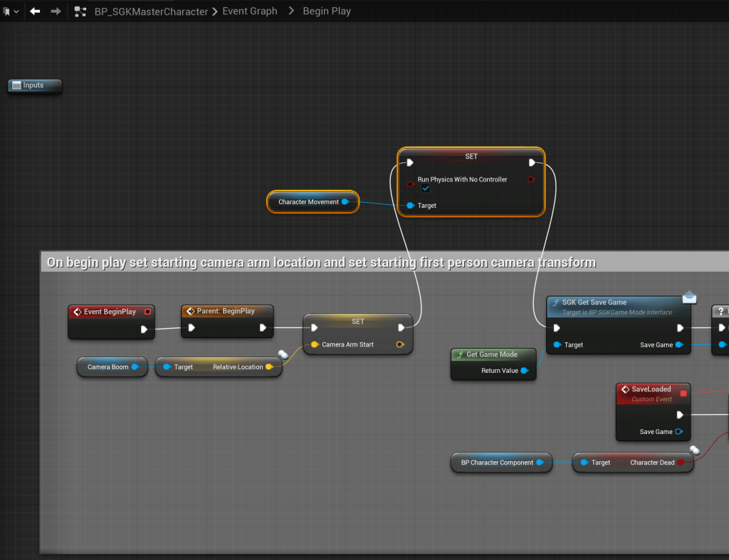729x560 pixels.
Task: Select the Inputs collapsed graph node
Action: point(34,85)
